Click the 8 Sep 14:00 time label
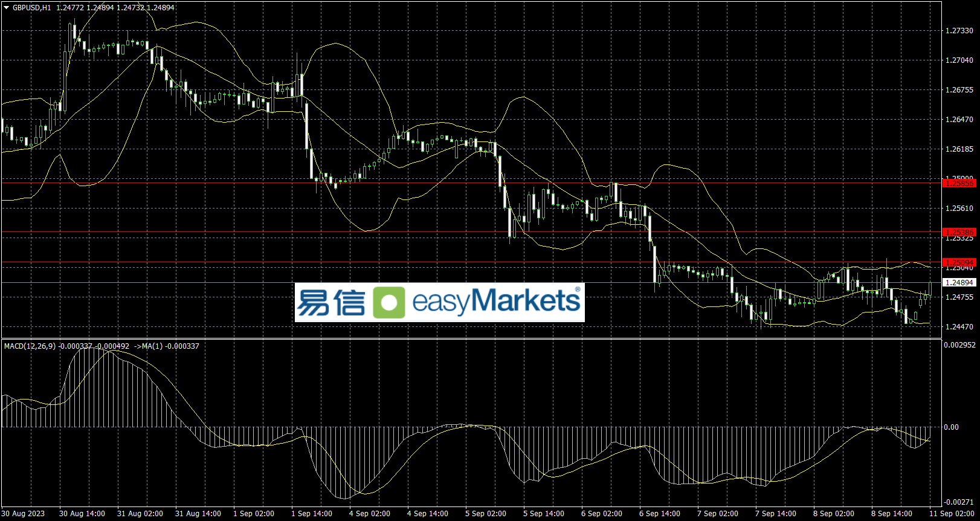980x521 pixels. [x=892, y=514]
